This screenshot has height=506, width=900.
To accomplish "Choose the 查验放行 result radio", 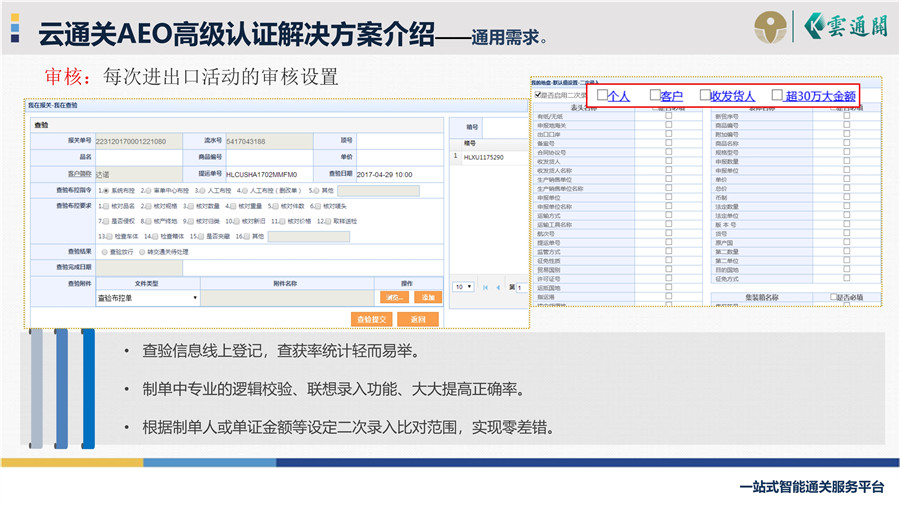I will click(104, 252).
